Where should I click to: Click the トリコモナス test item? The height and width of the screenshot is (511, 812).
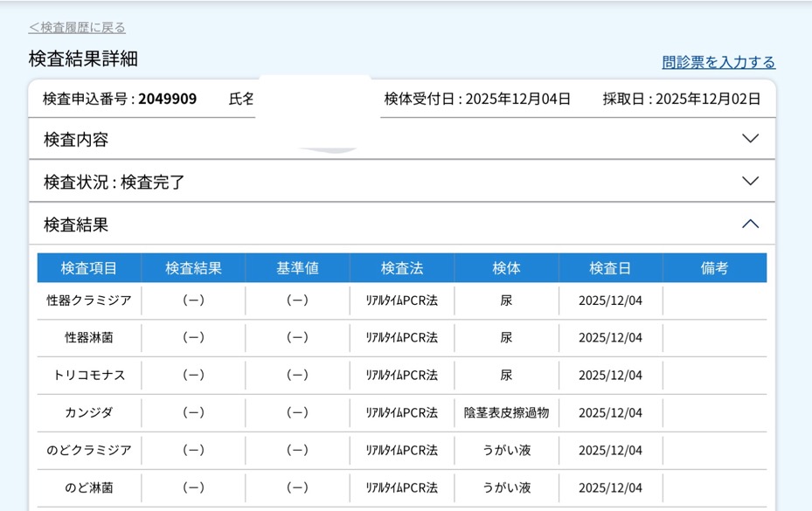pos(89,376)
